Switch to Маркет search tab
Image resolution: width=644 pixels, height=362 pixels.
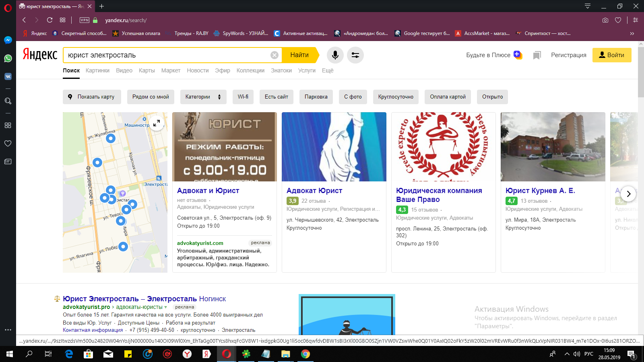tap(171, 70)
